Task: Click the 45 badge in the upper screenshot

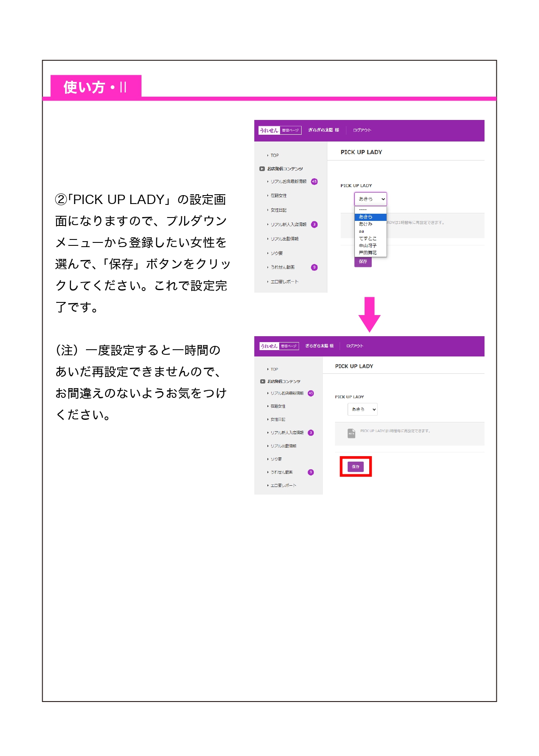Action: tap(314, 182)
